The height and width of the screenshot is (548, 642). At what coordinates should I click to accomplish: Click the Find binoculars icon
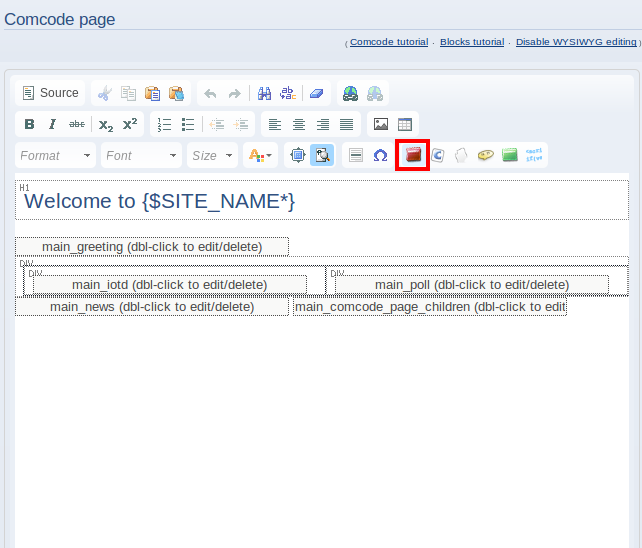click(265, 94)
